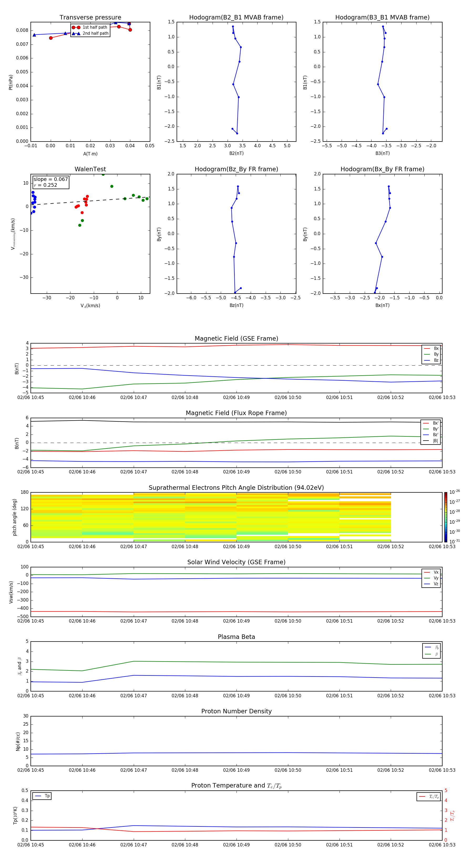Click the pitch angle color bar
473x868 pixels.
[446, 517]
